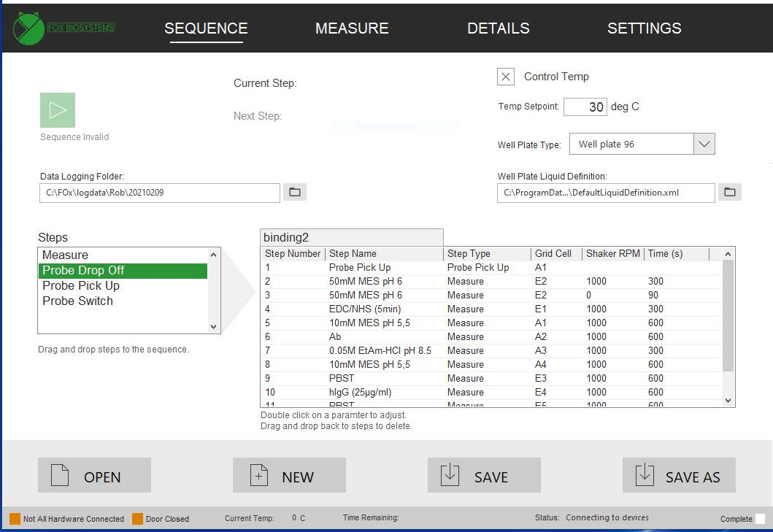The width and height of the screenshot is (773, 532).
Task: Switch to the MEASURE tab
Action: click(352, 28)
